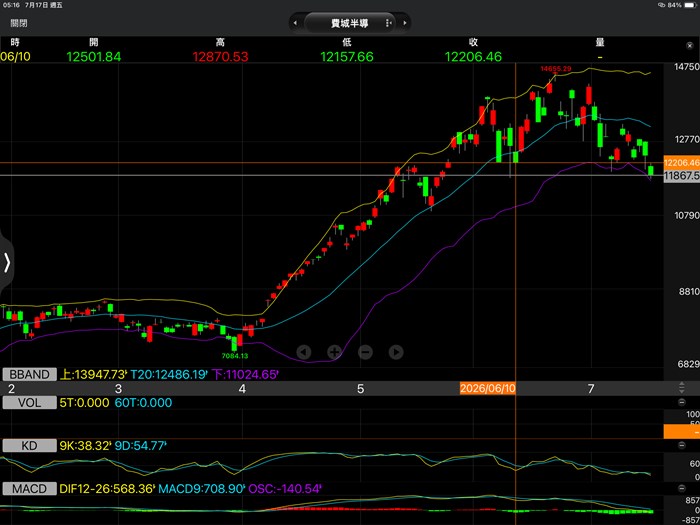This screenshot has height=525, width=700.
Task: Tap the 60T:0.000 volume value
Action: [143, 403]
